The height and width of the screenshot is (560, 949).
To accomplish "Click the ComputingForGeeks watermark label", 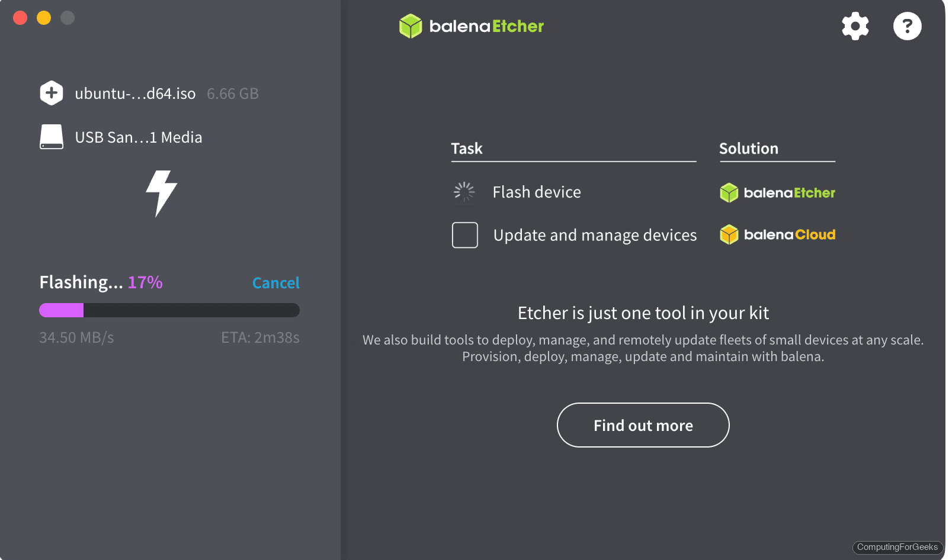I will click(x=897, y=548).
